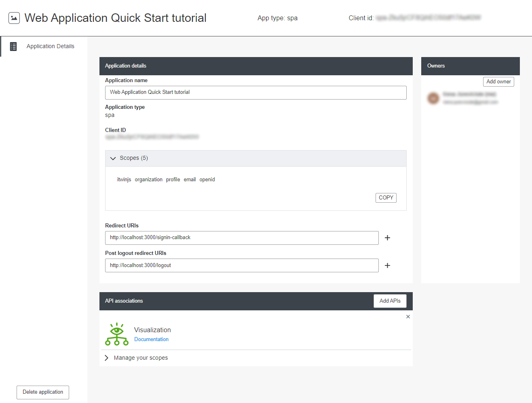Click the green Visualization API icon
Screen dimensions: 532x403
(x=117, y=334)
